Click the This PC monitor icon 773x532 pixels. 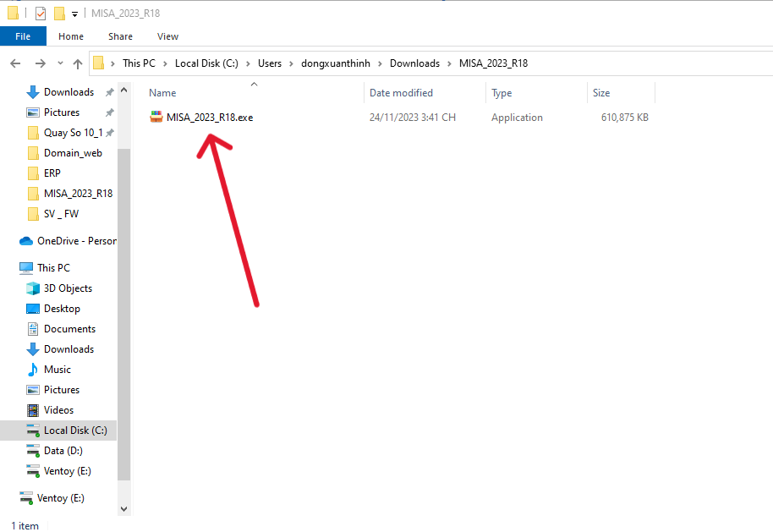pyautogui.click(x=25, y=268)
